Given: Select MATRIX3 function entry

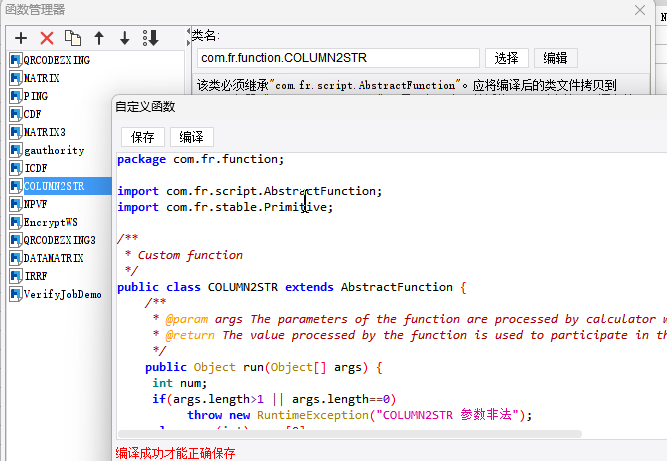Looking at the screenshot, I should click(45, 132).
